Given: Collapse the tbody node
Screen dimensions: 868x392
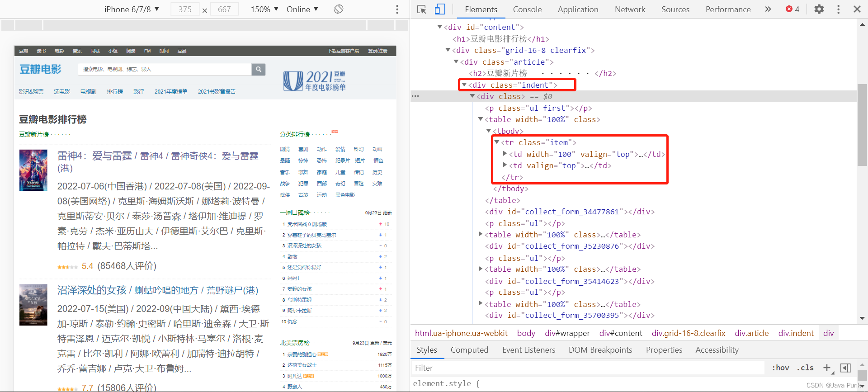Looking at the screenshot, I should click(489, 131).
